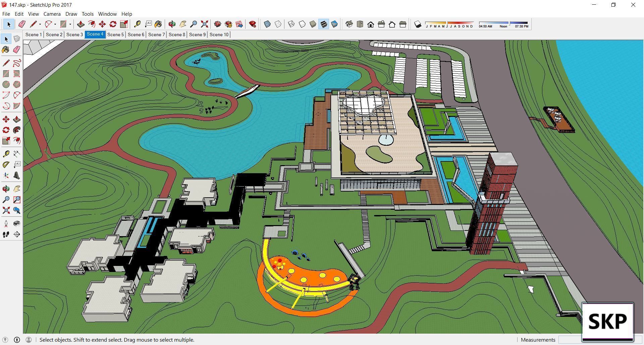The image size is (644, 345).
Task: Switch to Left view icon
Action: [403, 24]
